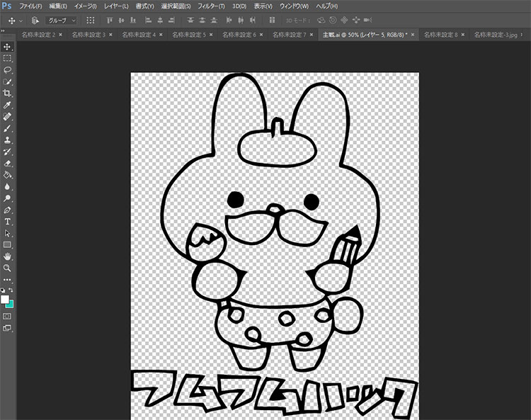The width and height of the screenshot is (531, 420).
Task: Open the ヘルプ(H) menu
Action: (327, 6)
